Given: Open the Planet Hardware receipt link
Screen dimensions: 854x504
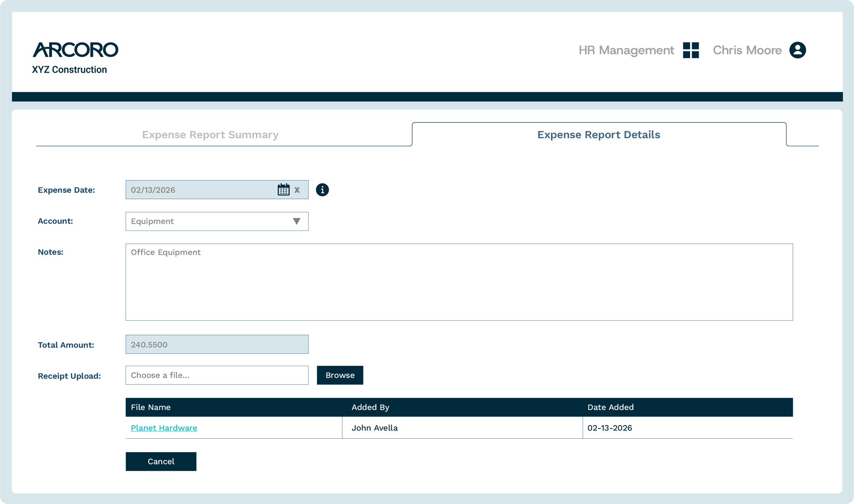Looking at the screenshot, I should (x=164, y=428).
